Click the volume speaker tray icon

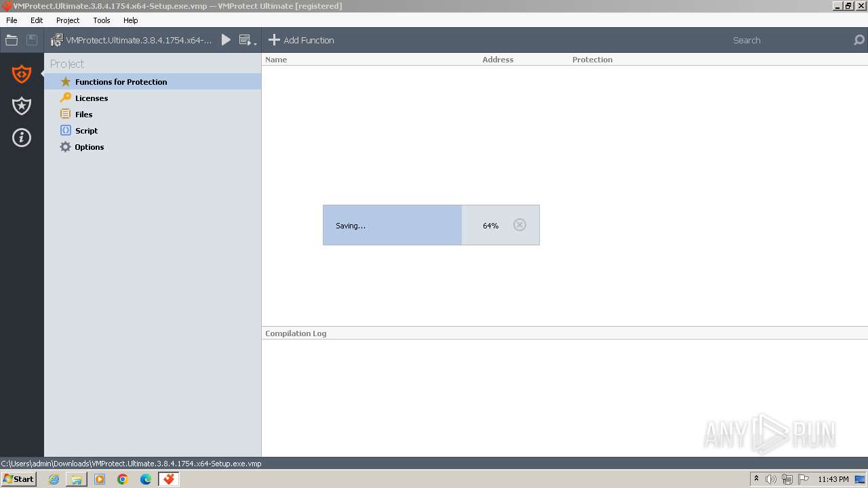tap(771, 479)
